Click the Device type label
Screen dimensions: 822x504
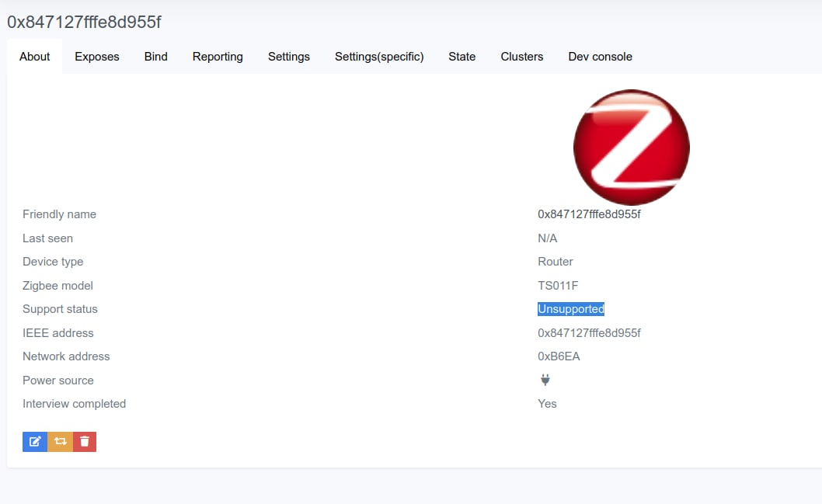click(x=53, y=262)
